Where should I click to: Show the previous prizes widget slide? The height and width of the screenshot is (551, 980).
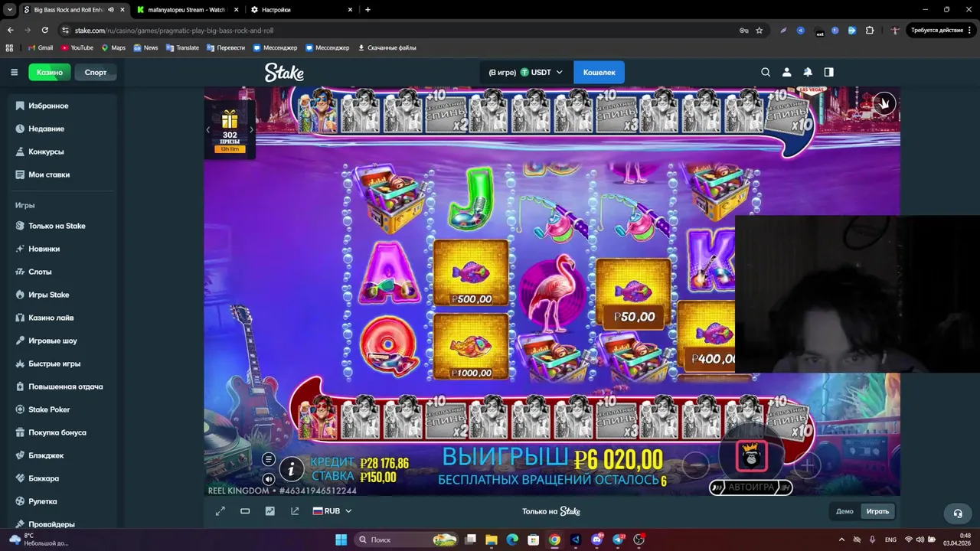tap(208, 129)
